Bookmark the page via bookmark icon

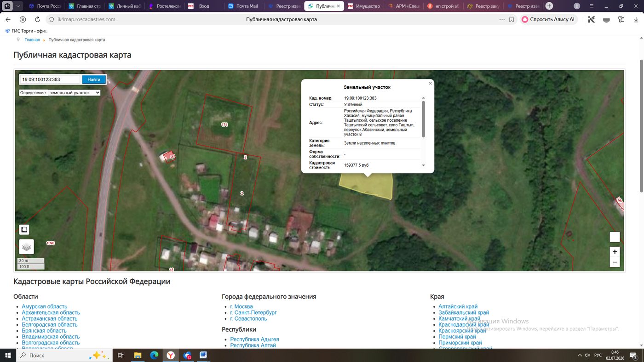[512, 19]
